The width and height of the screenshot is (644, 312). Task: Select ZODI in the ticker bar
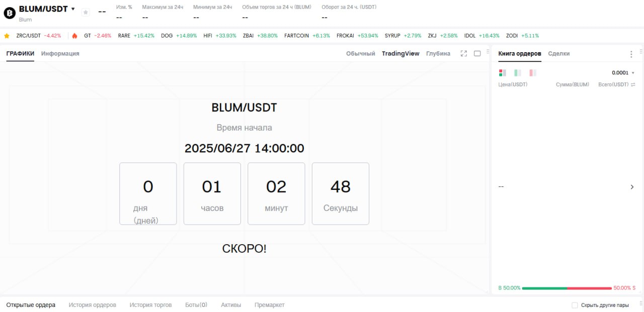tap(522, 36)
